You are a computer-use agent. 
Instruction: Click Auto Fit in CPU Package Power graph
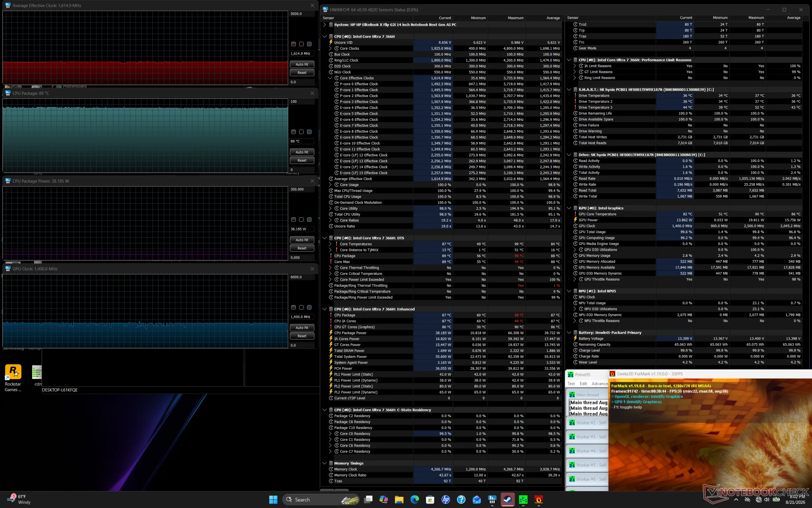point(302,240)
